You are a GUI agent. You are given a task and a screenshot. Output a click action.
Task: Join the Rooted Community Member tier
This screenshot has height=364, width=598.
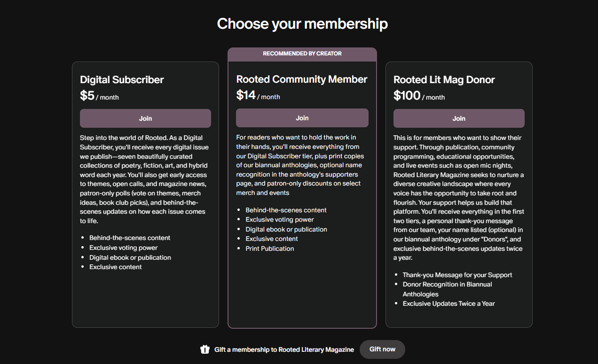[302, 118]
